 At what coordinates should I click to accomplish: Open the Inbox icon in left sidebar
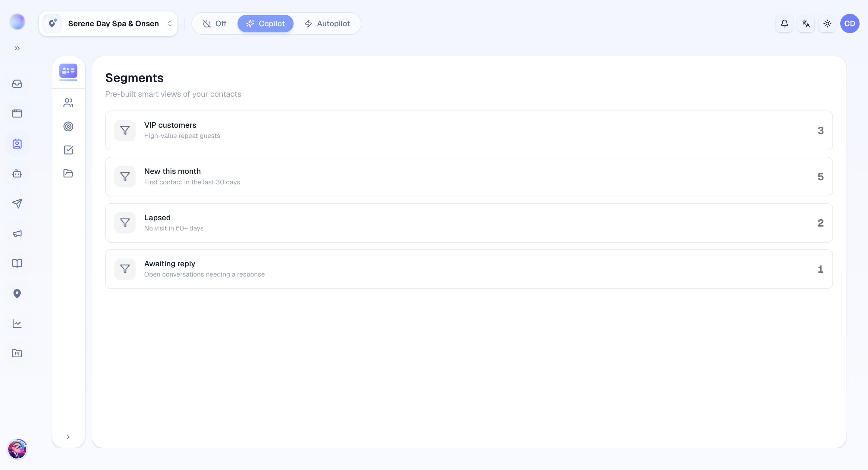[17, 83]
